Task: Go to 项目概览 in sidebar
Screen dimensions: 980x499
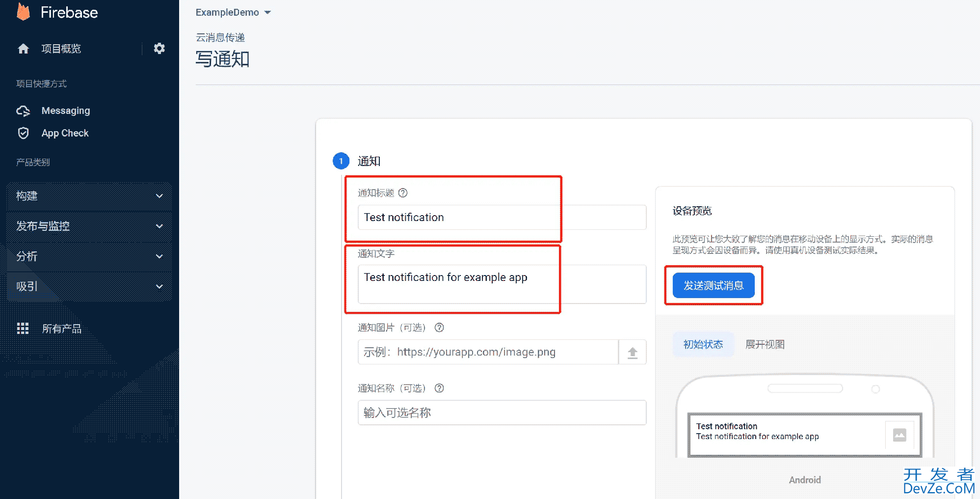Action: pos(61,49)
